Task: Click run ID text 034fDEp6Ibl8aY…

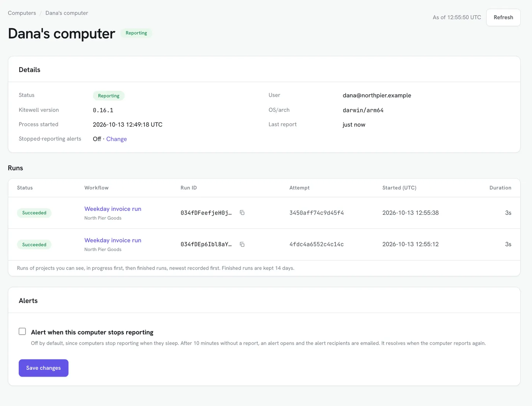Action: point(206,244)
